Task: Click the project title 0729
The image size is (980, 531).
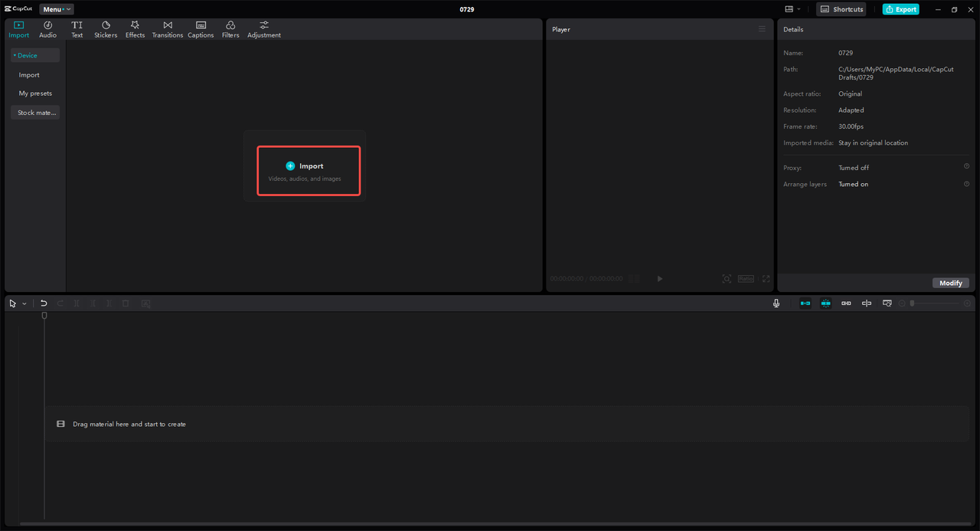Action: [x=467, y=9]
